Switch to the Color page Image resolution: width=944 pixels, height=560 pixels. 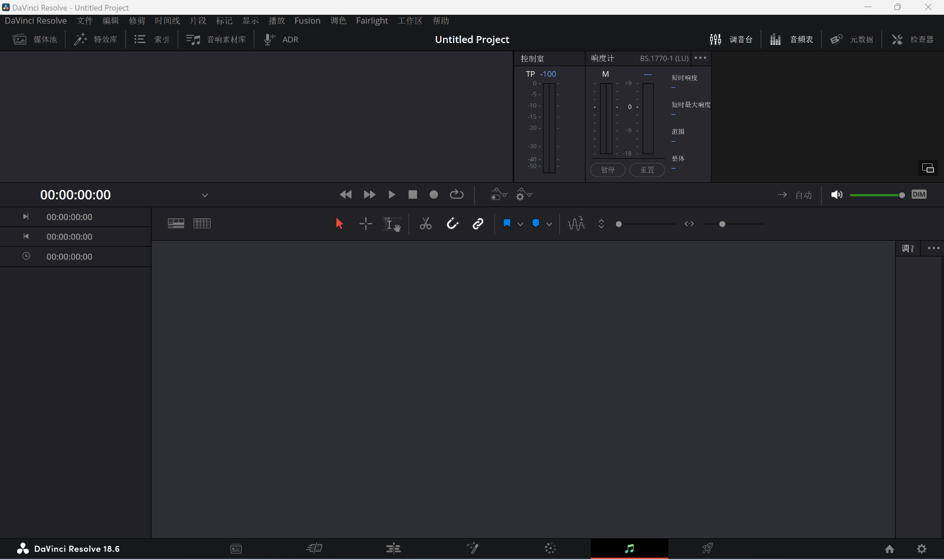click(x=550, y=549)
